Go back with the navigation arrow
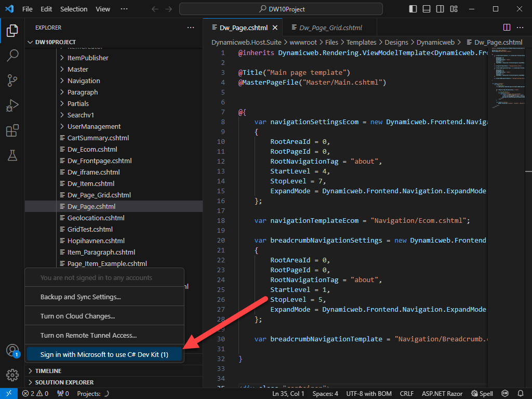Image resolution: width=532 pixels, height=399 pixels. click(155, 9)
